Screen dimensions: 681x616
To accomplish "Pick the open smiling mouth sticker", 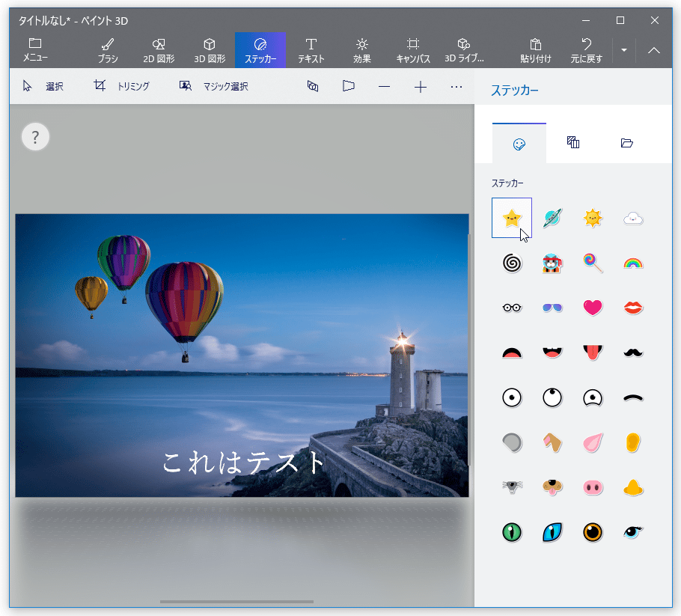I will point(552,353).
